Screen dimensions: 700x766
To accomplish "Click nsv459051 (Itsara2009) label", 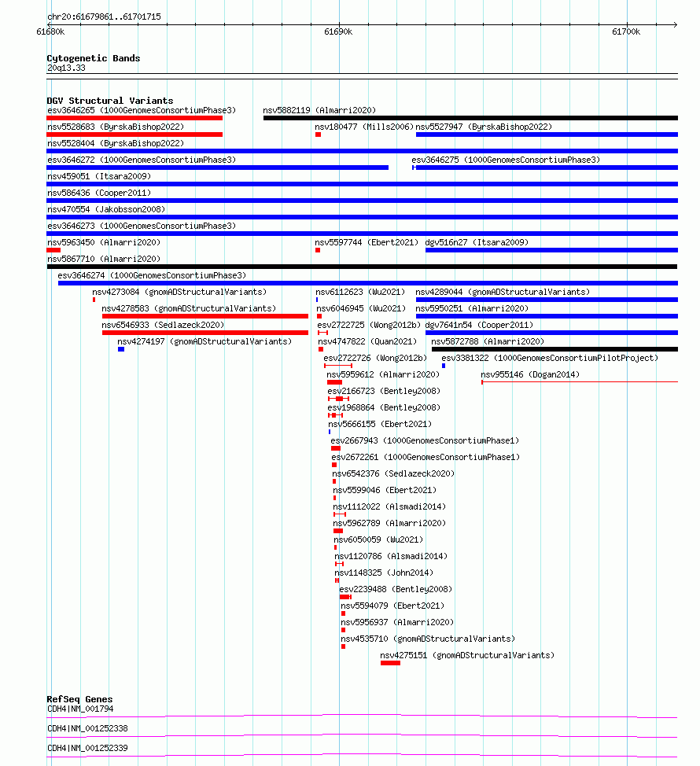I will point(98,176).
